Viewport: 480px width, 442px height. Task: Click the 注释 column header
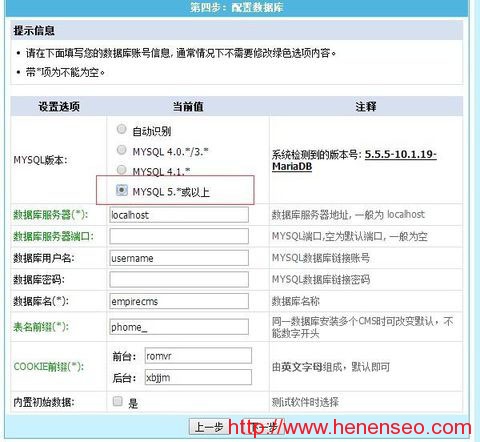[366, 107]
